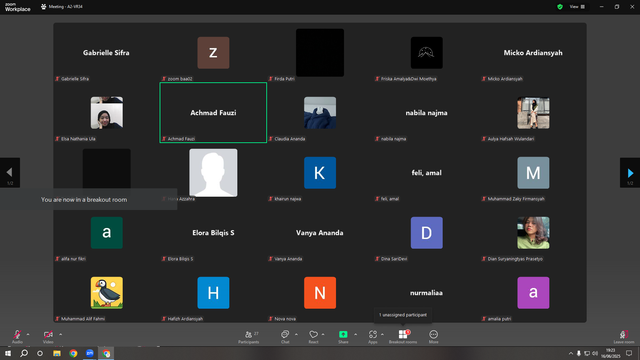
Task: Expand the Share options arrow
Action: click(x=356, y=334)
